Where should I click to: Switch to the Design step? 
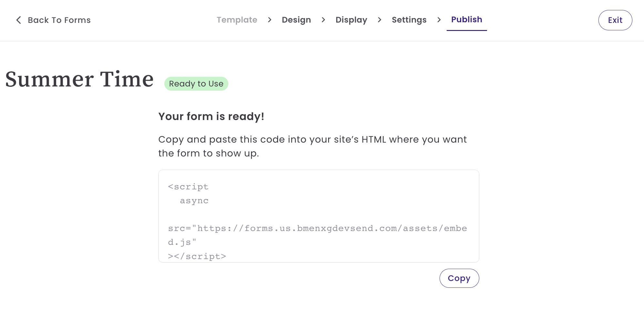pos(296,20)
